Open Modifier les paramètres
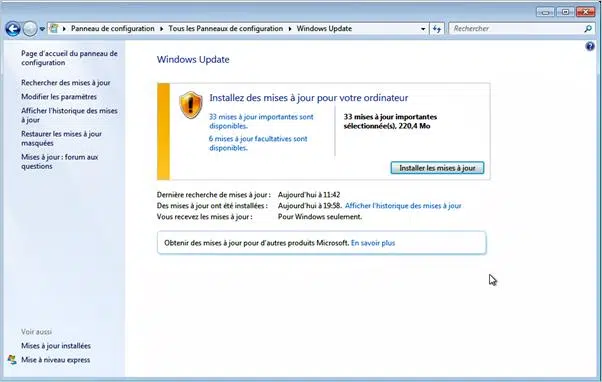602x382 pixels. pyautogui.click(x=59, y=97)
